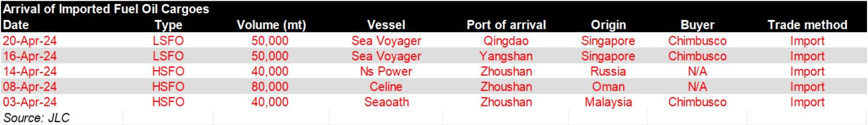The width and height of the screenshot is (868, 125).
Task: Click the 'Source: JLC' footnote cell
Action: (x=36, y=118)
